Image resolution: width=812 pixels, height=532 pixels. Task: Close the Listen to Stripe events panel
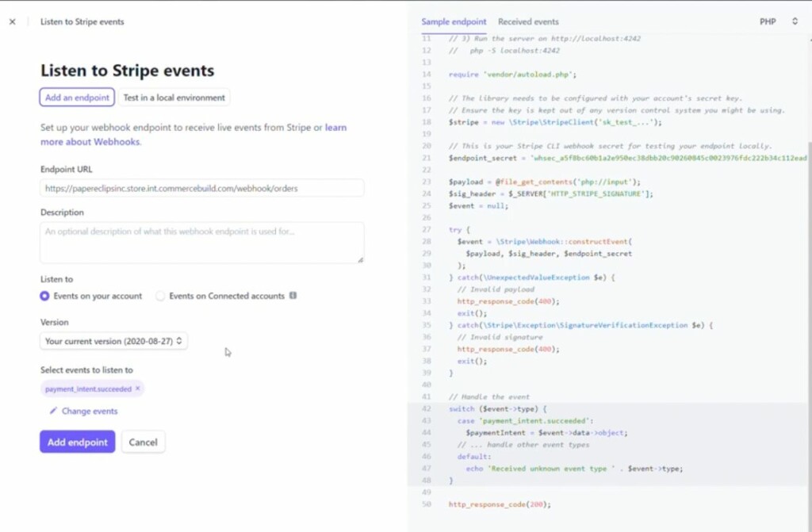(x=11, y=21)
